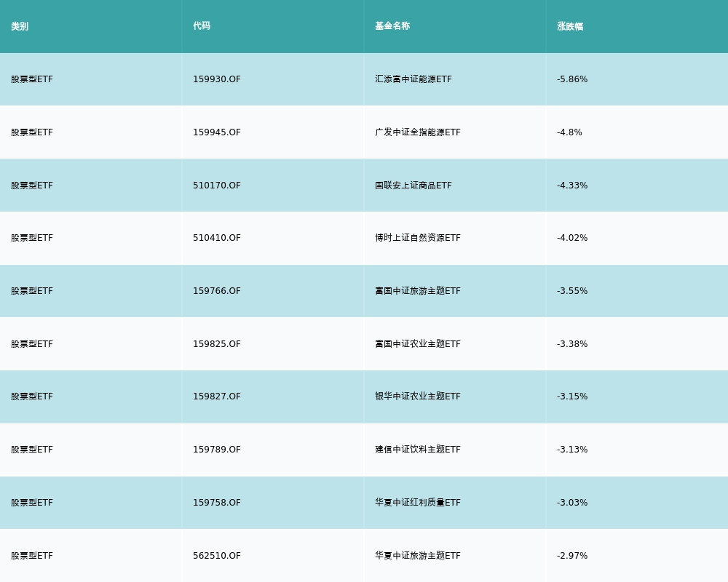Click 股票型ETF in the 159930.OF row
The image size is (728, 582).
click(32, 79)
